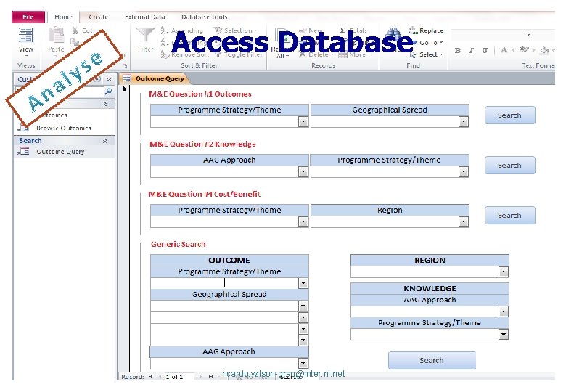Image resolution: width=566 pixels, height=392 pixels.
Task: Open Programme Strategy/Theme dropdown under Cost/Benefit question
Action: pos(303,221)
